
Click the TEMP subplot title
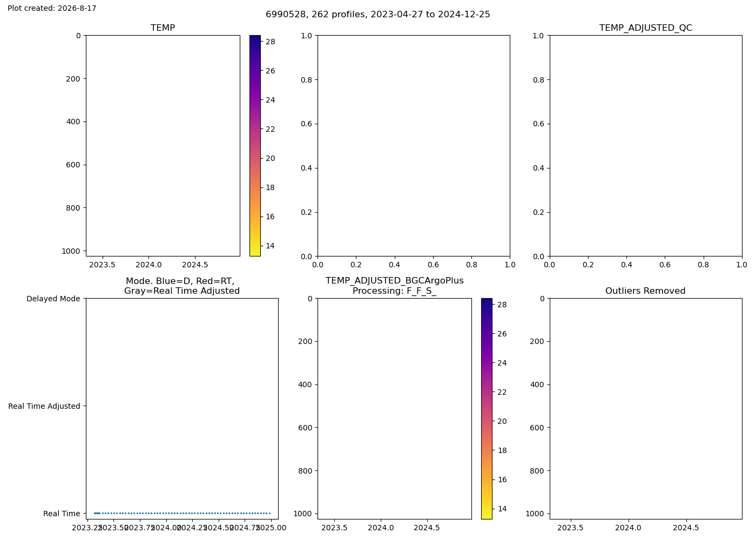163,28
